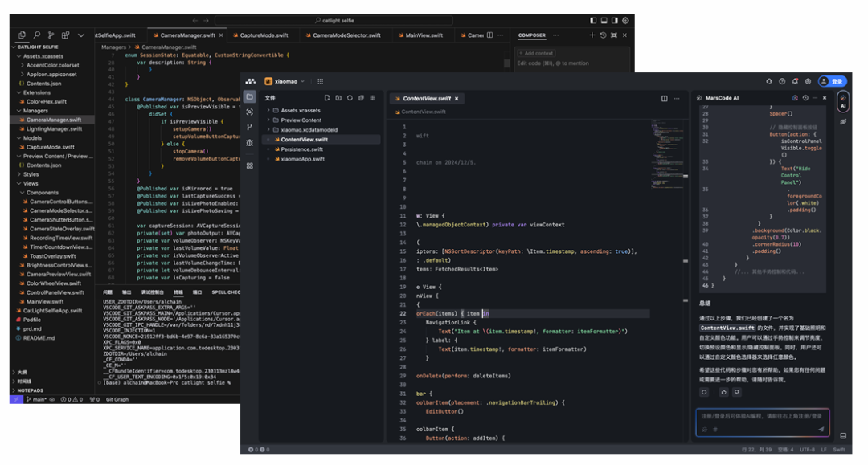This screenshot has width=868, height=465.
Task: Click the Add context button in Composer
Action: (538, 53)
